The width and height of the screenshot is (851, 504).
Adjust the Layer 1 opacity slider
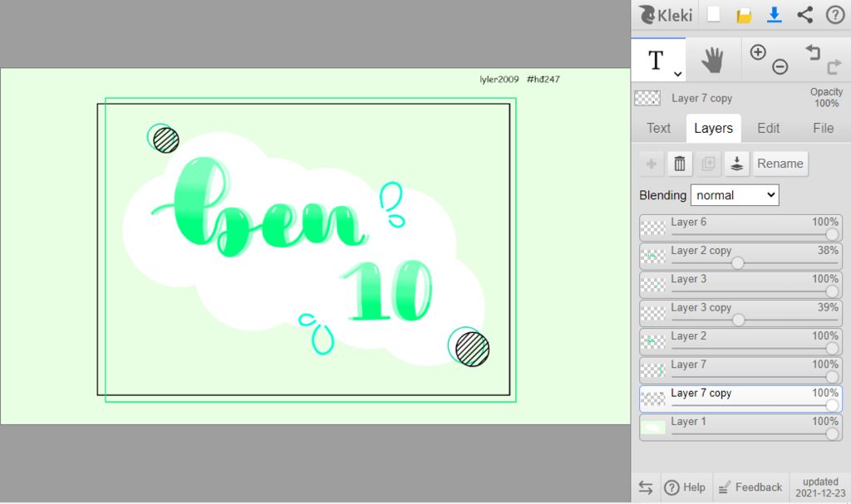click(x=755, y=434)
